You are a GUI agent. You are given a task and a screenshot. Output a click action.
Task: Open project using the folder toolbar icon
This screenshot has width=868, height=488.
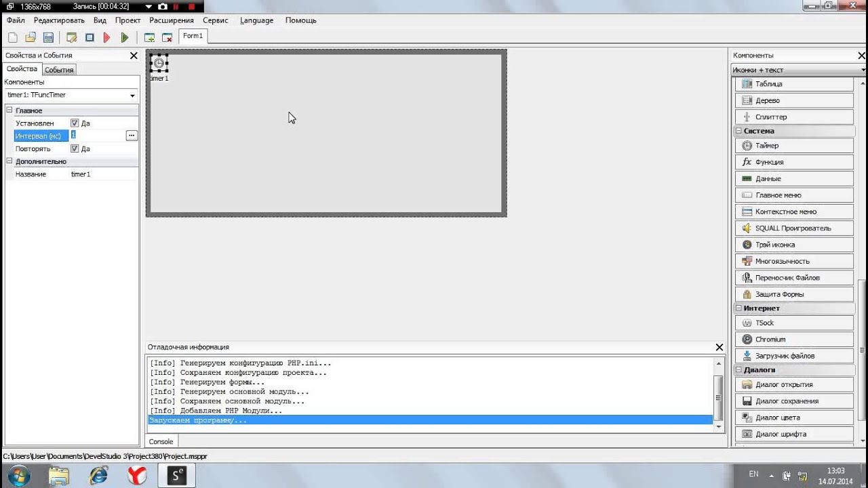click(x=31, y=37)
